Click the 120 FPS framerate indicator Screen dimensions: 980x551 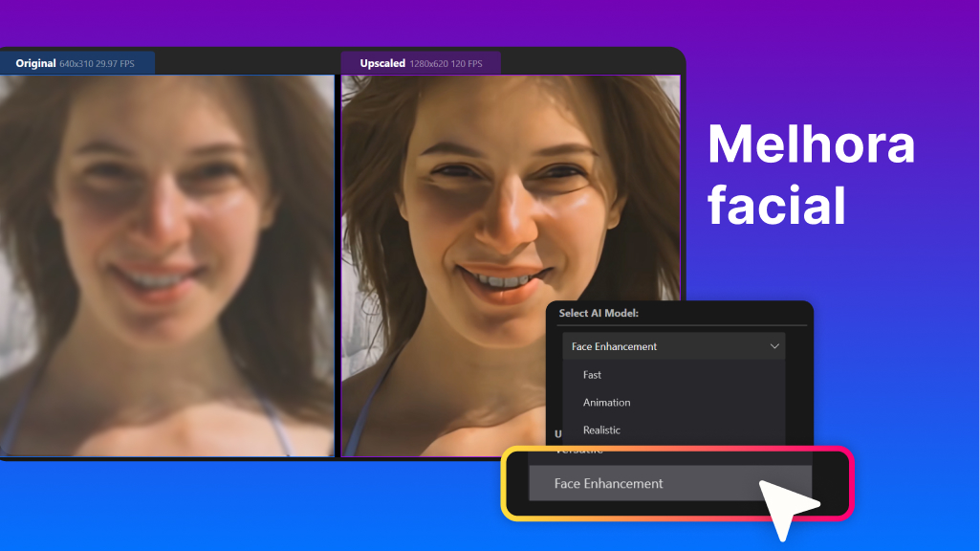467,62
